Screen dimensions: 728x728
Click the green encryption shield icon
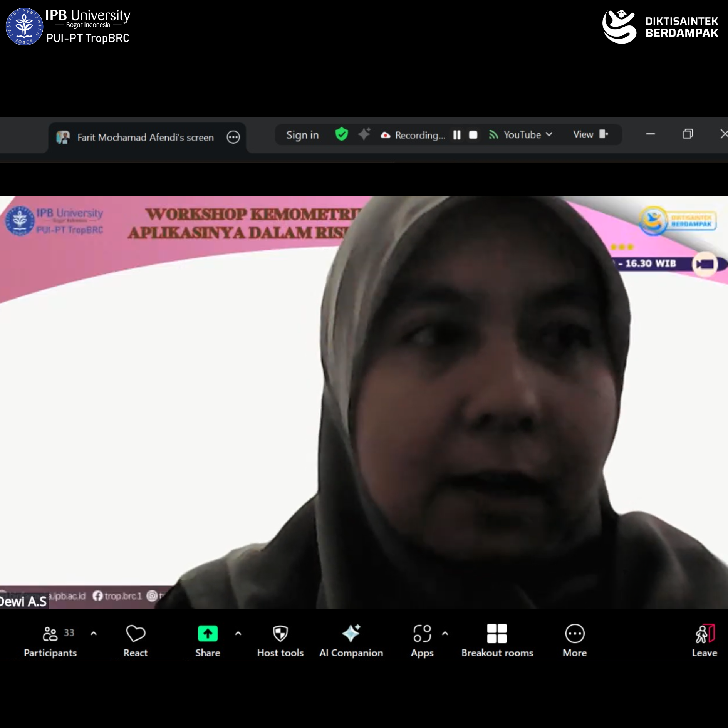[342, 134]
